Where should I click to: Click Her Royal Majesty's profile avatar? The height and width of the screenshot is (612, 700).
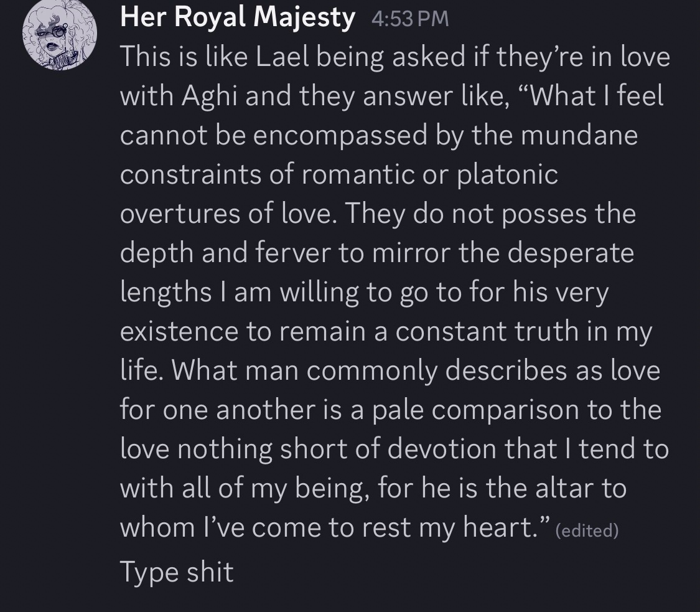coord(59,40)
